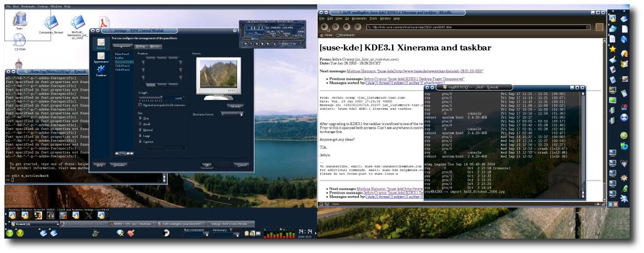The width and height of the screenshot is (644, 253).
Task: Open the Mozilla Tools menu
Action: 373,19
